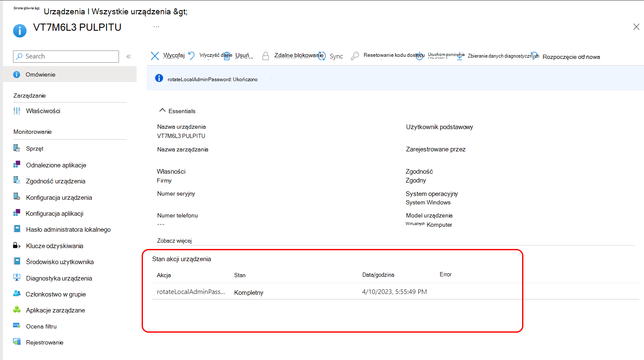The image size is (644, 360).
Task: Click the Klucze odzyskiwania lock icon
Action: (17, 245)
